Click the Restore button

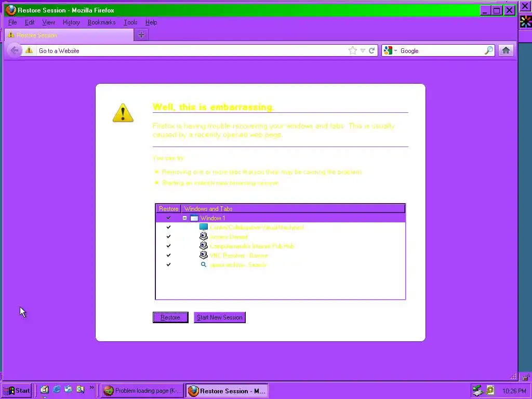(x=170, y=317)
